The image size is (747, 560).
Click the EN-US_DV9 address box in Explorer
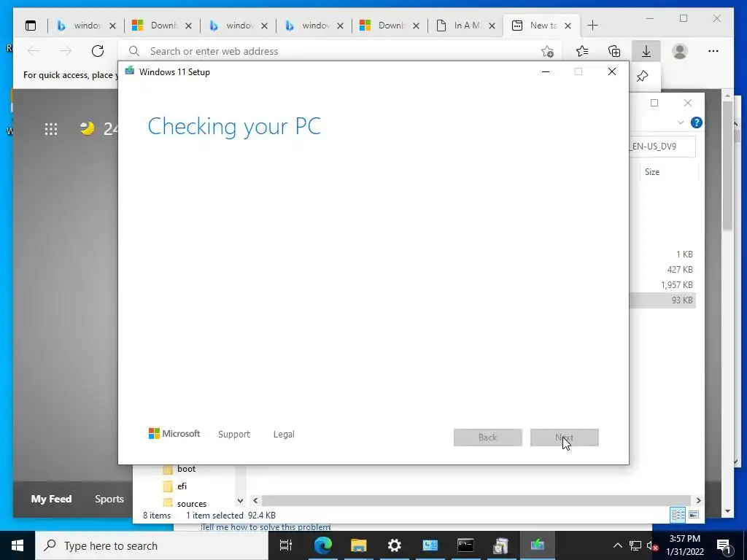(x=662, y=146)
